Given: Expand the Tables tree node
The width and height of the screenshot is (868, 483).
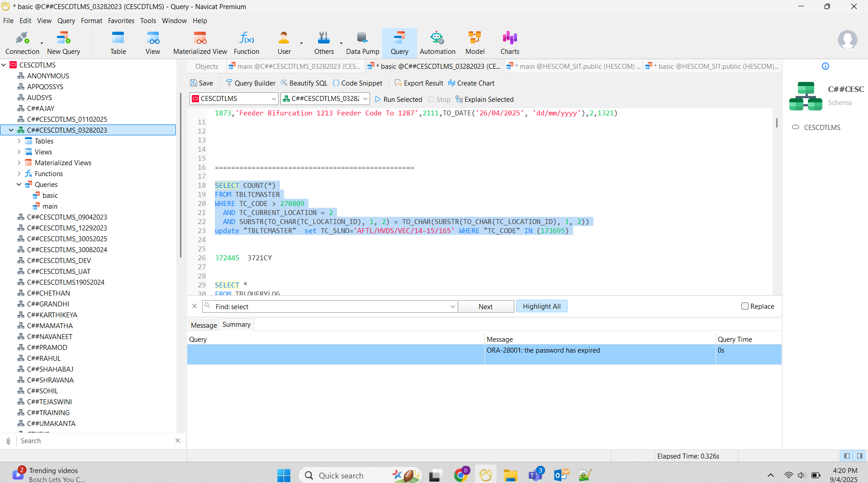Looking at the screenshot, I should 19,141.
